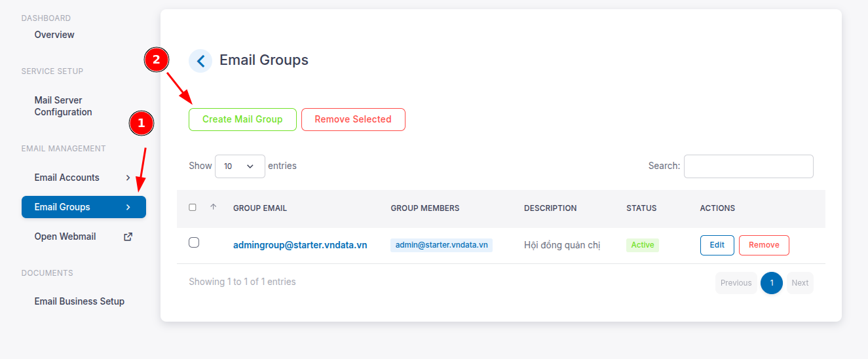Expand the Email Groups chevron
Screen dimensions: 868x359
(x=128, y=207)
